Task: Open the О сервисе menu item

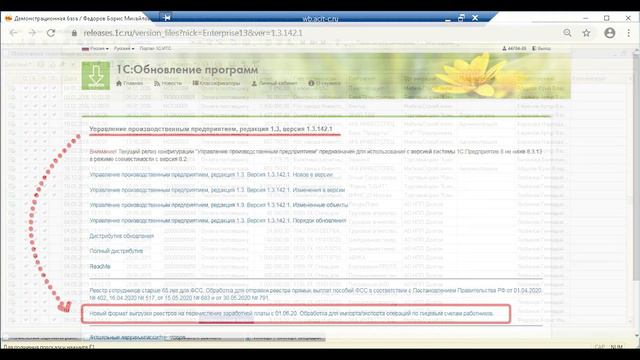Action: pyautogui.click(x=324, y=83)
